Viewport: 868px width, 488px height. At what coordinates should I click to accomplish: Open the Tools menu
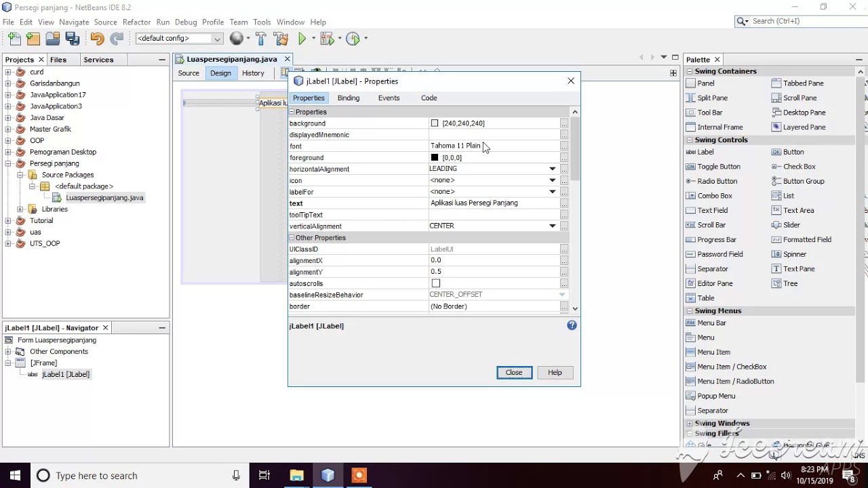coord(262,22)
